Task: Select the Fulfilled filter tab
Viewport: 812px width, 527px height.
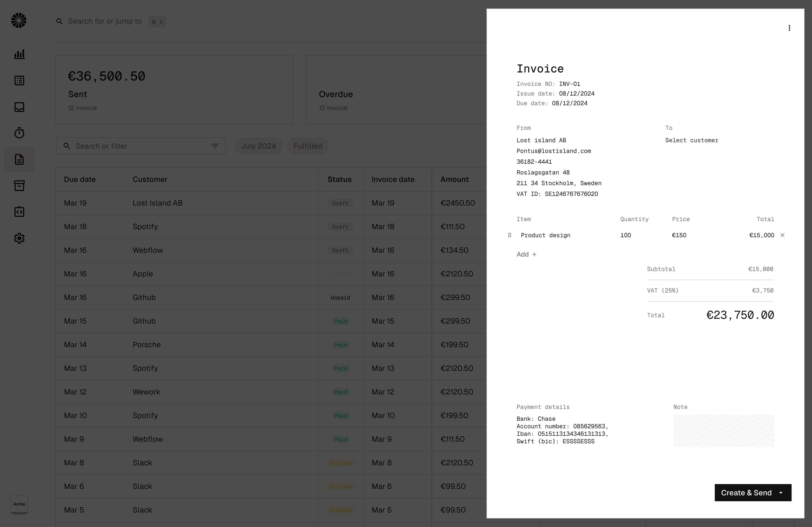Action: click(307, 146)
